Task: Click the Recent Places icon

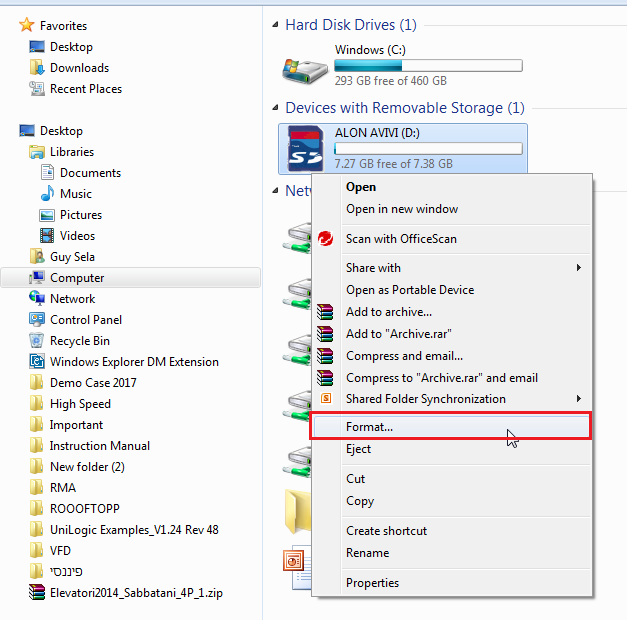Action: point(37,88)
